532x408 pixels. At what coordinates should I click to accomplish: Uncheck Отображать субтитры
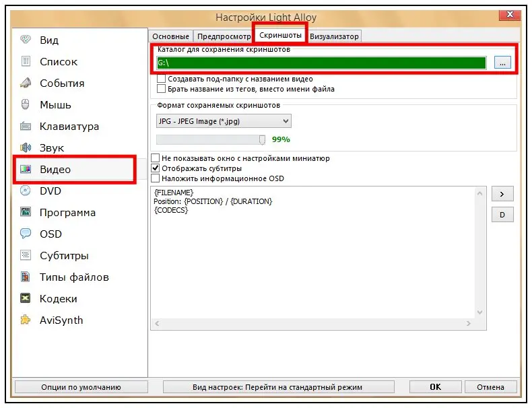pyautogui.click(x=155, y=168)
